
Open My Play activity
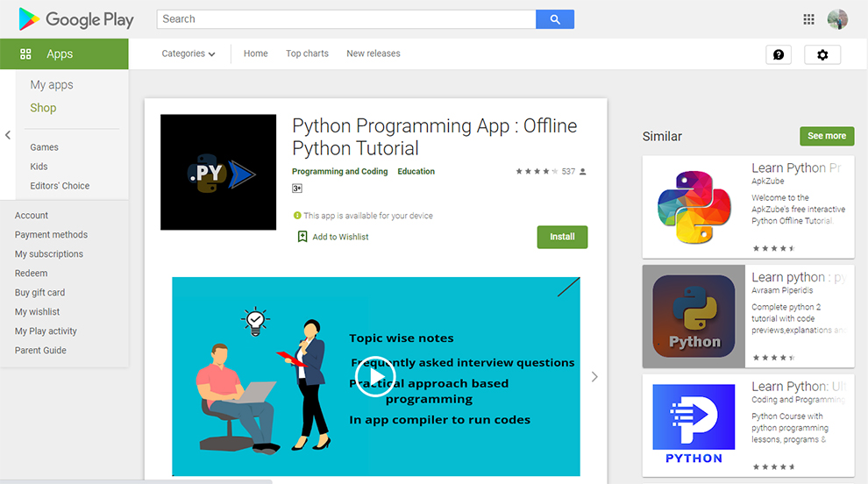[x=46, y=331]
